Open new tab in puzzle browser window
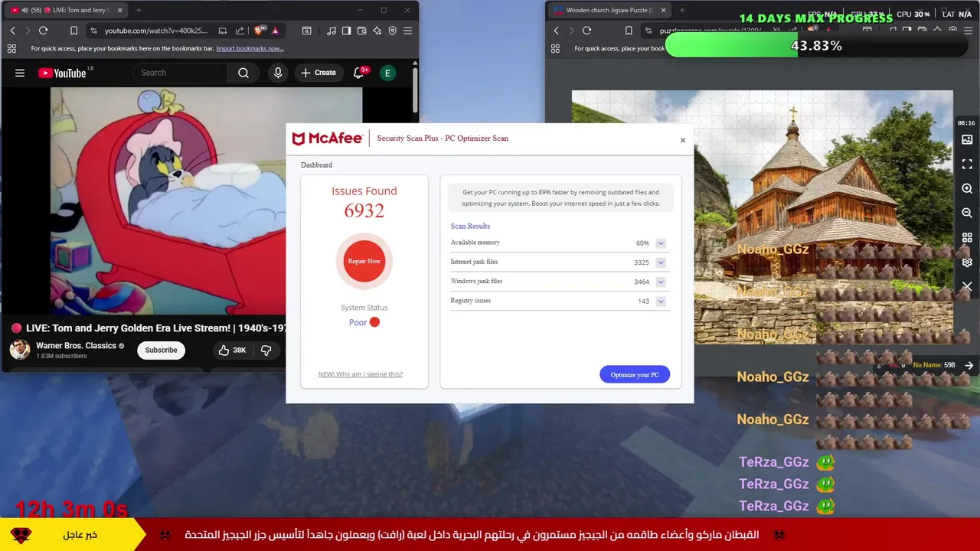This screenshot has width=980, height=551. point(682,10)
